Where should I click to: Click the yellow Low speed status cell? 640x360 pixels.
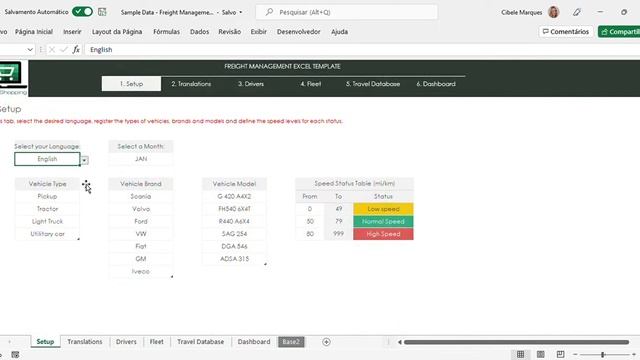coord(383,209)
